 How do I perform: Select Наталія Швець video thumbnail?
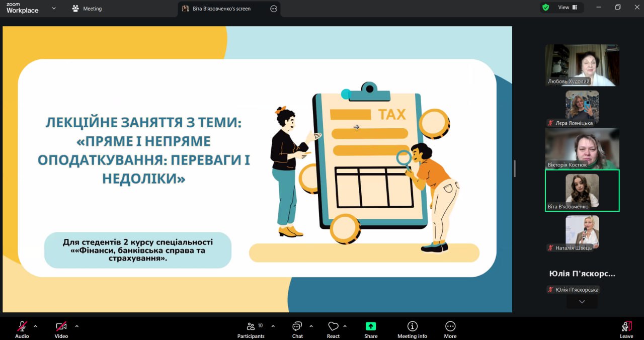pyautogui.click(x=582, y=232)
